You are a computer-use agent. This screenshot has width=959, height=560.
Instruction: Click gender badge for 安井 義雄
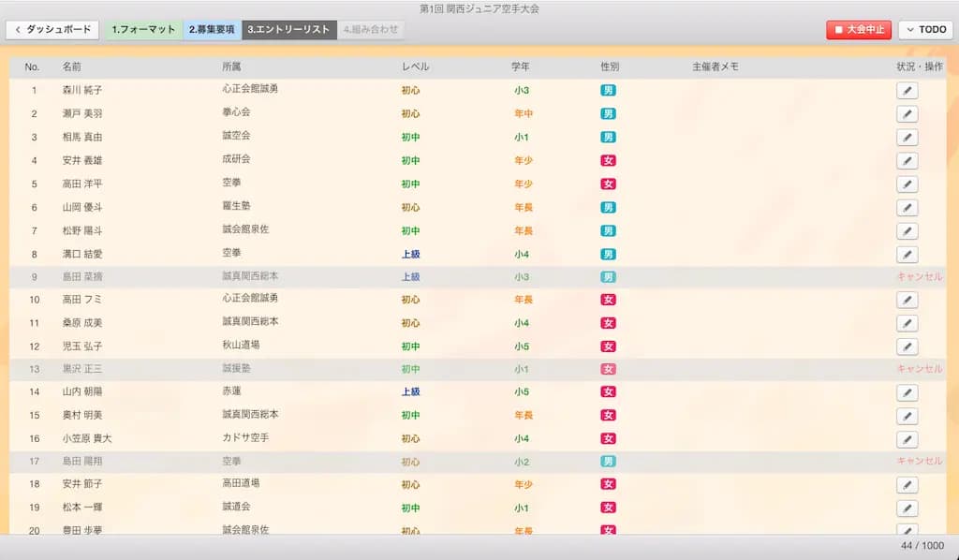[608, 161]
